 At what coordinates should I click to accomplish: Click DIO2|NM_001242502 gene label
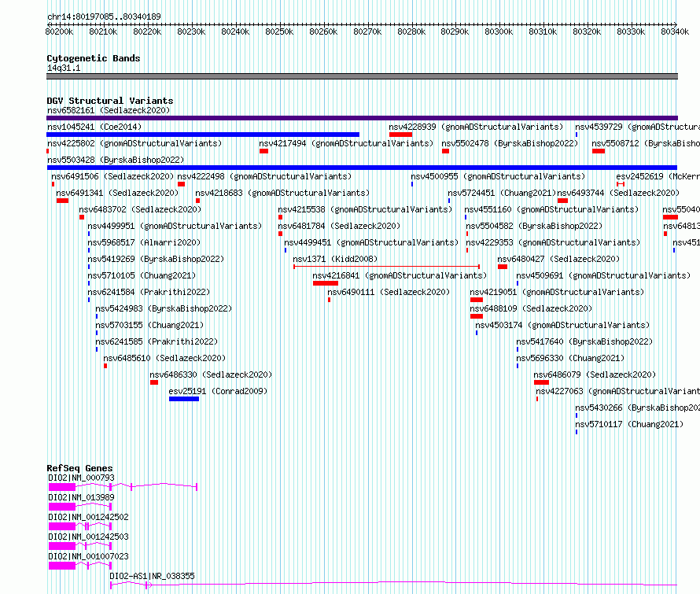pos(88,517)
